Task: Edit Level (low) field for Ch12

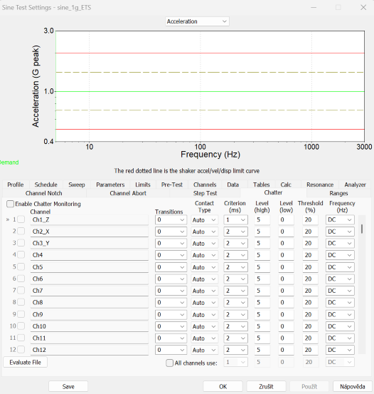Action: click(286, 350)
